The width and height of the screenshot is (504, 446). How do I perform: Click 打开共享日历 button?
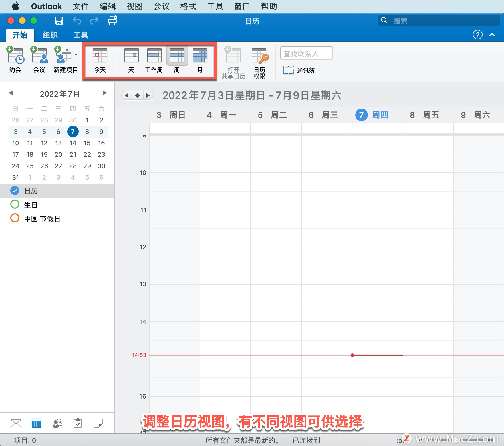pyautogui.click(x=233, y=62)
